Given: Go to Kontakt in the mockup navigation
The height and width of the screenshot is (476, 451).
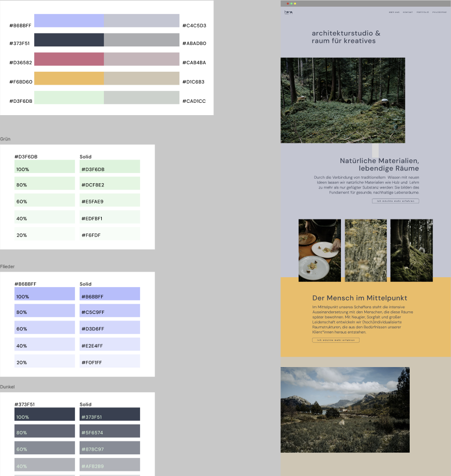Looking at the screenshot, I should [x=408, y=12].
